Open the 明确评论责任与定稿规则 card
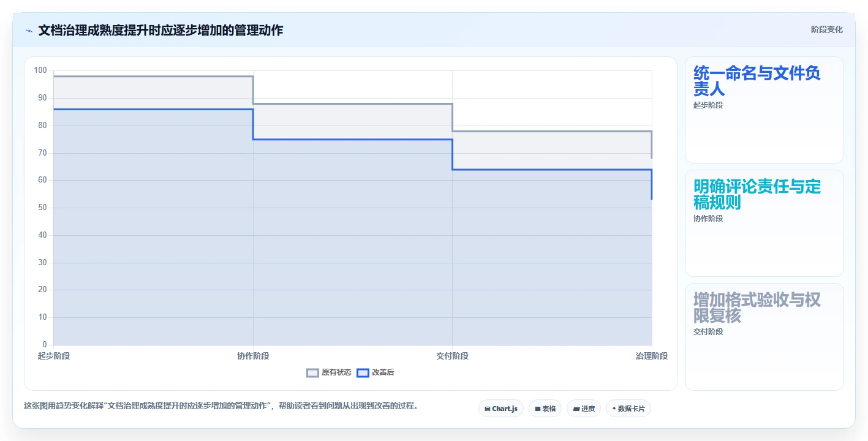Screen dimensions: 868x441 point(764,224)
